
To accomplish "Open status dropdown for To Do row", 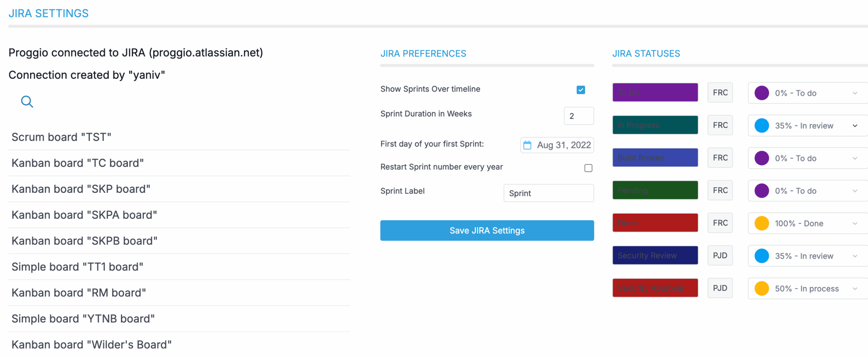I will pos(808,93).
